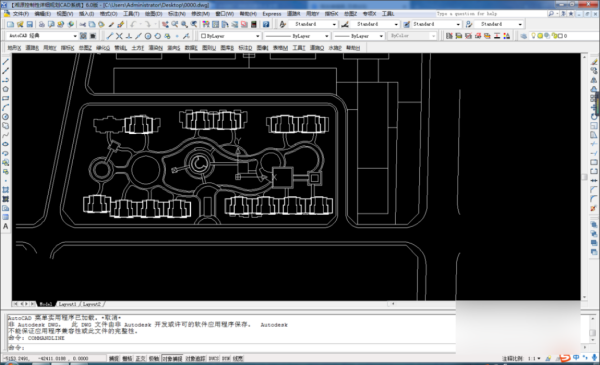This screenshot has height=365, width=600.
Task: Click the drawing area vertical scrollbar
Action: (x=584, y=177)
